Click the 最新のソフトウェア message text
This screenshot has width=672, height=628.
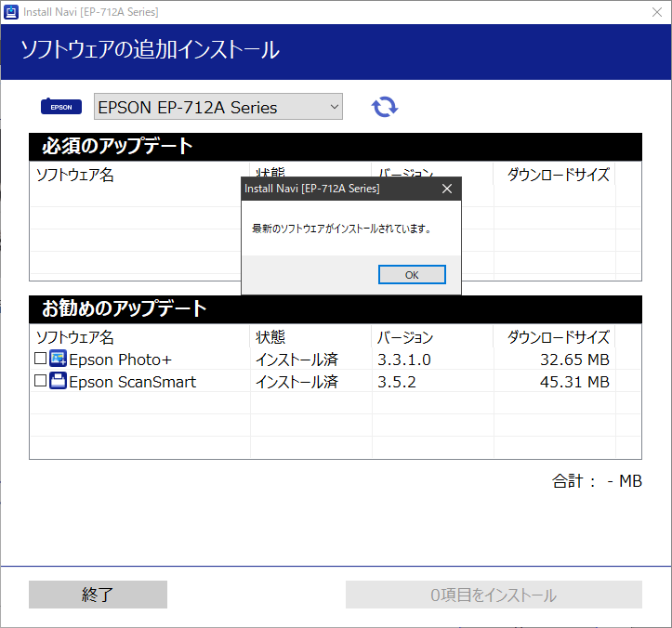pos(341,229)
